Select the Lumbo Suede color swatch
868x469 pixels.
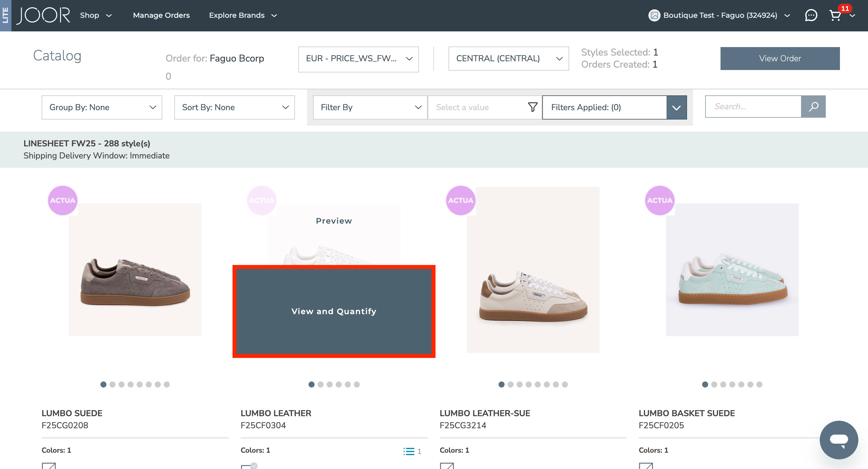tap(49, 466)
